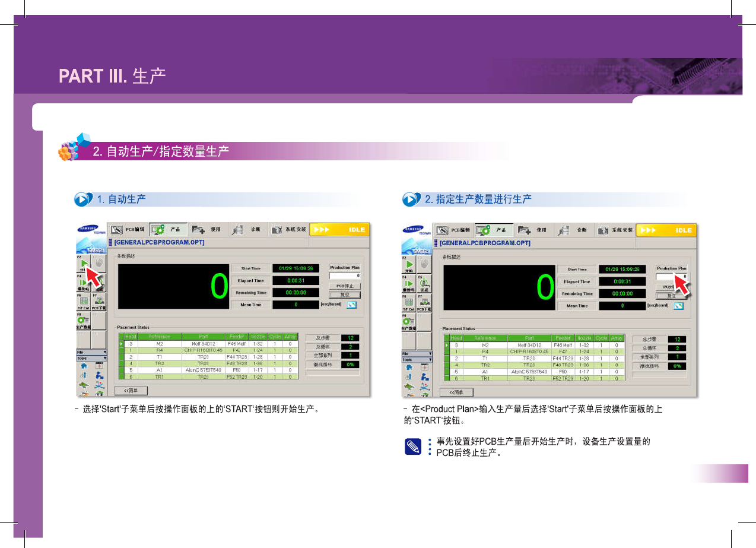The width and height of the screenshot is (756, 548).
Task: Click F7 PCB下载 icon in screenshot 1
Action: pos(99,302)
